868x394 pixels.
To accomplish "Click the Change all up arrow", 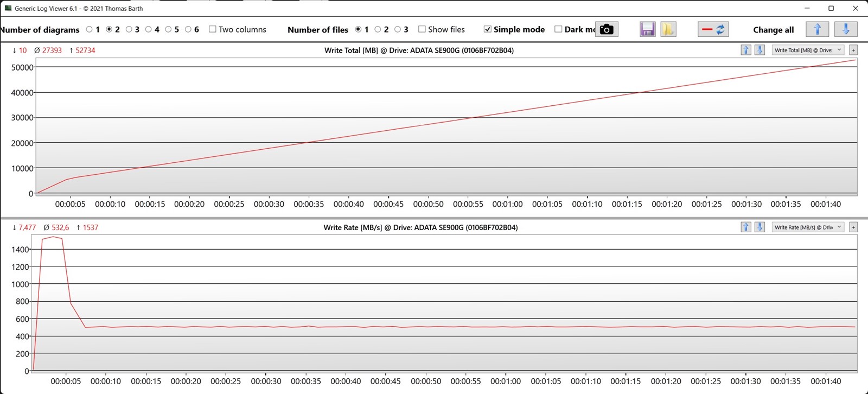I will tap(817, 29).
